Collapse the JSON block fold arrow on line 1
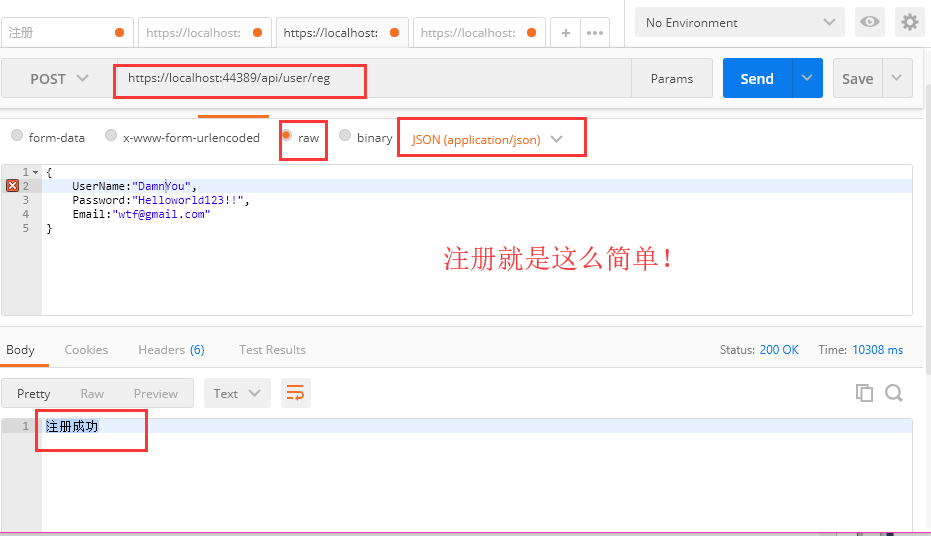The height and width of the screenshot is (536, 931). tap(36, 172)
